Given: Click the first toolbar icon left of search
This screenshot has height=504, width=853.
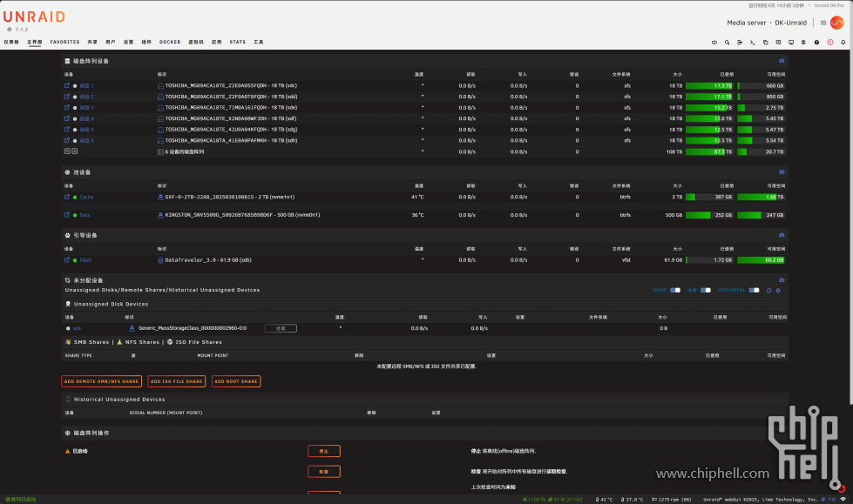Looking at the screenshot, I should 714,42.
